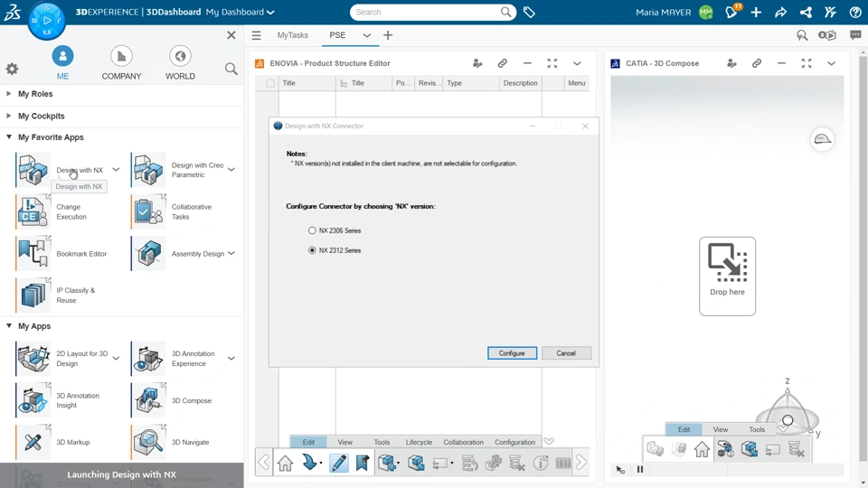868x488 pixels.
Task: Add a new dashboard tab
Action: (388, 35)
